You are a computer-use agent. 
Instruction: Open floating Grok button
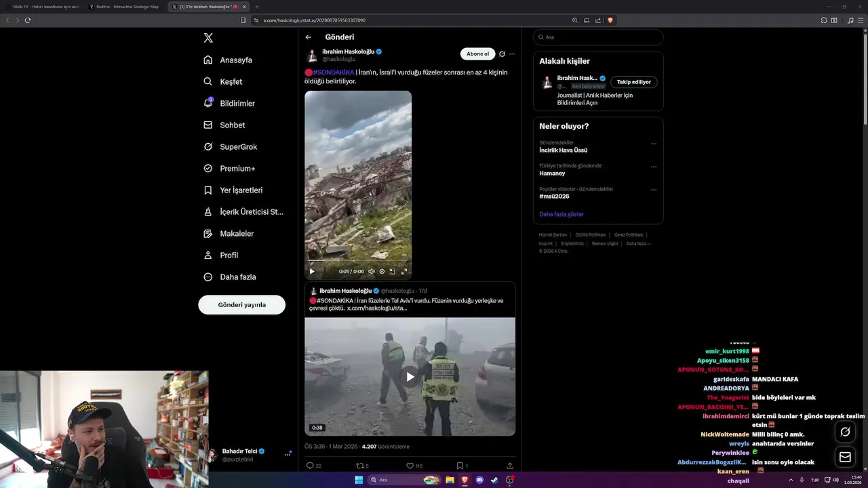point(845,432)
